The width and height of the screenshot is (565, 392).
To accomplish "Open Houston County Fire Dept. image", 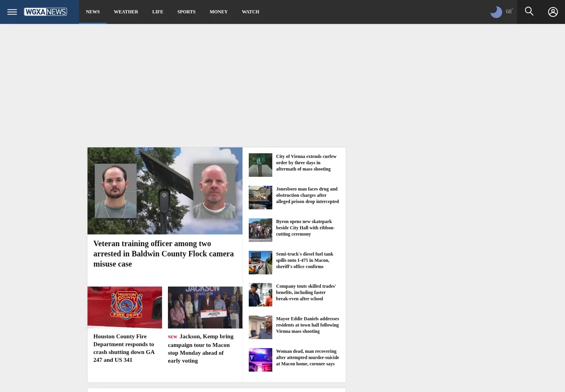I will click(125, 307).
